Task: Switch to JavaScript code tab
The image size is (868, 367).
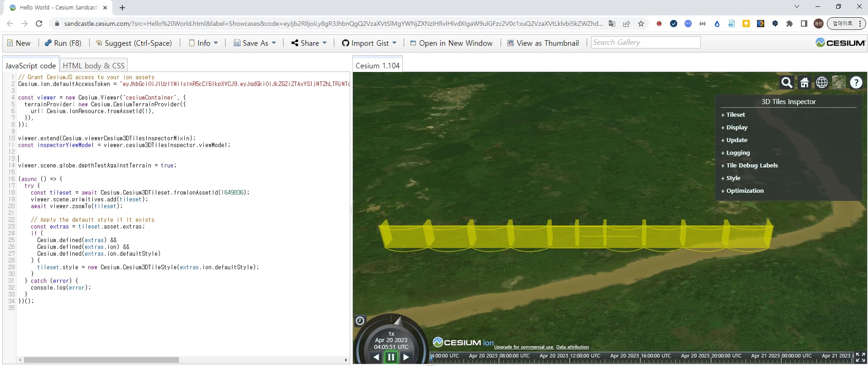Action: tap(31, 66)
